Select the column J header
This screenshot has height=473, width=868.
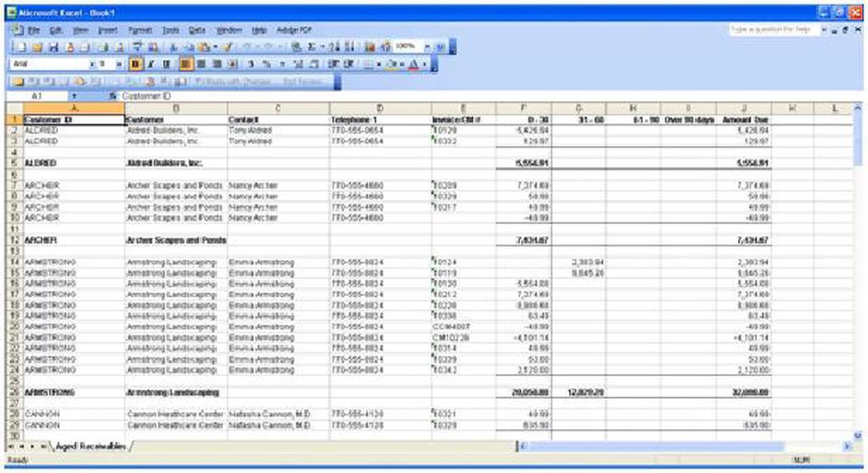pyautogui.click(x=744, y=108)
